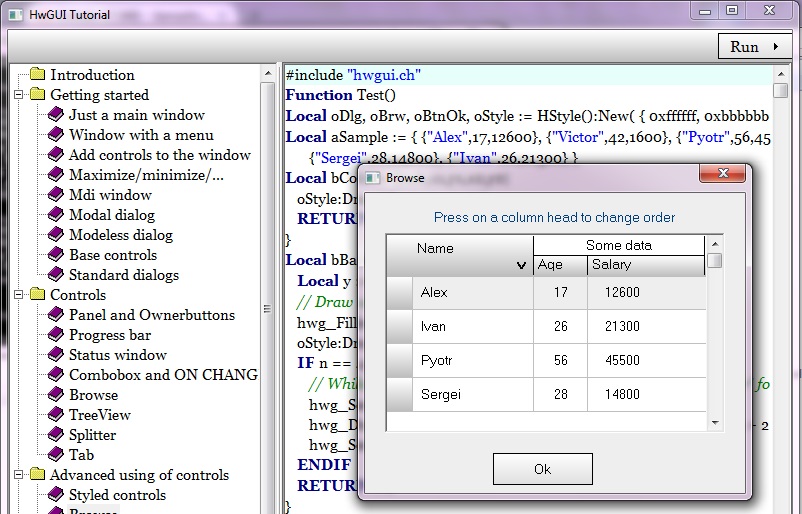802x514 pixels.
Task: Sort by the Name column header
Action: (459, 256)
